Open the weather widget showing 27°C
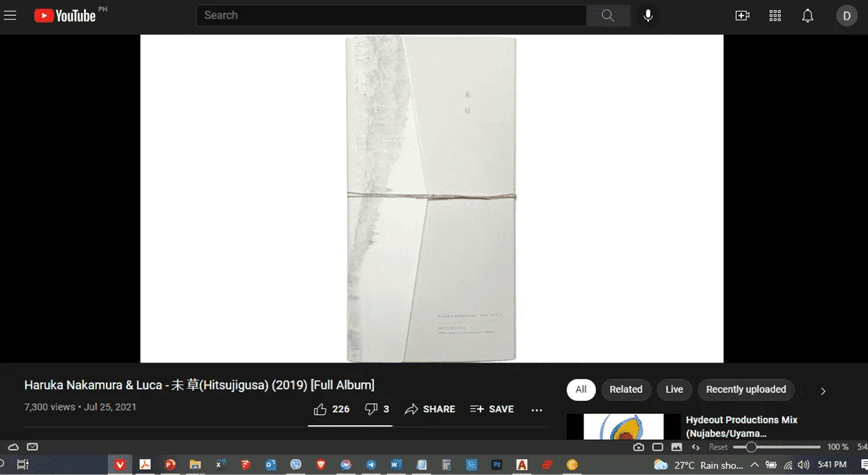The width and height of the screenshot is (868, 475). point(698,465)
